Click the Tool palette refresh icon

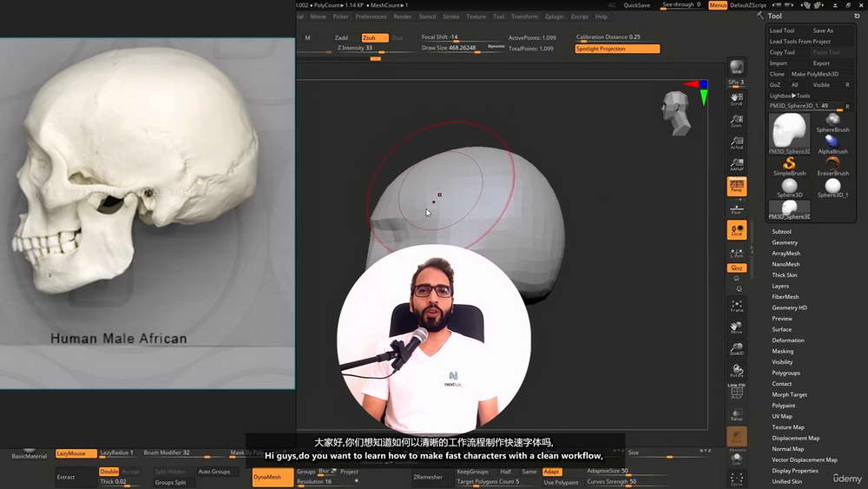(x=857, y=16)
